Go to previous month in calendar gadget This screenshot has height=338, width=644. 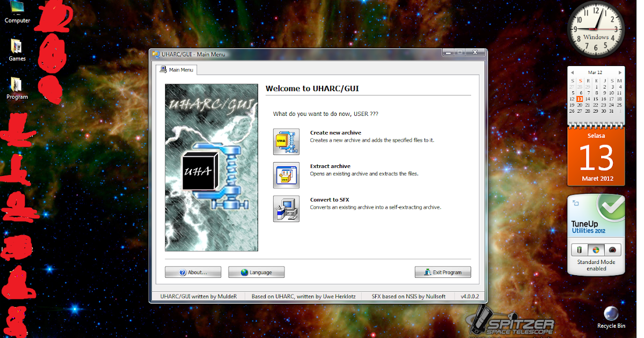click(572, 72)
